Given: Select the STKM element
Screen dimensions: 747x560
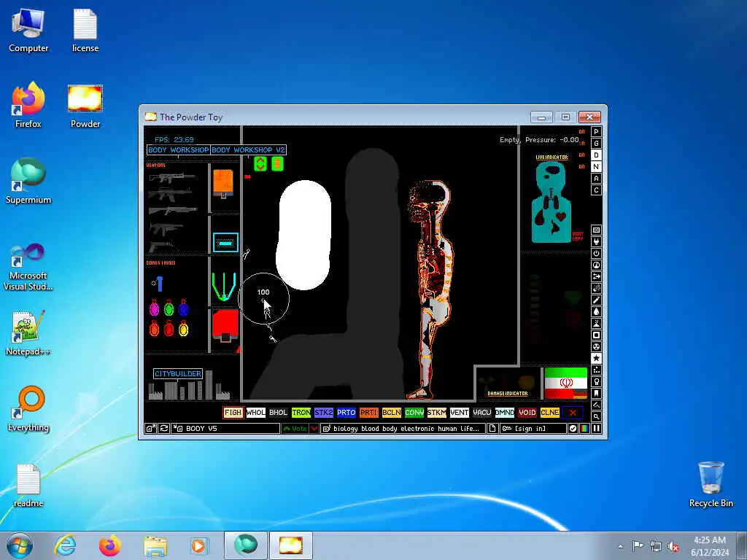Looking at the screenshot, I should pyautogui.click(x=437, y=413).
